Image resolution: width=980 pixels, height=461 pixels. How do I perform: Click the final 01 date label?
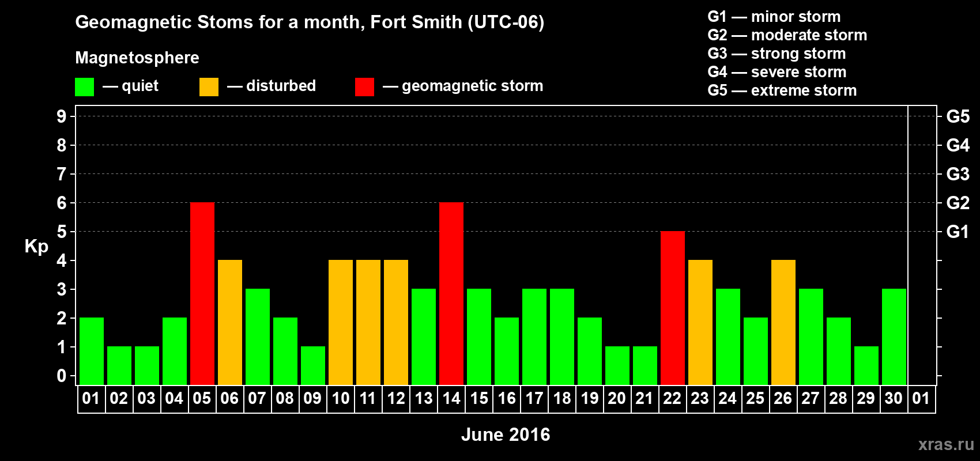click(921, 399)
